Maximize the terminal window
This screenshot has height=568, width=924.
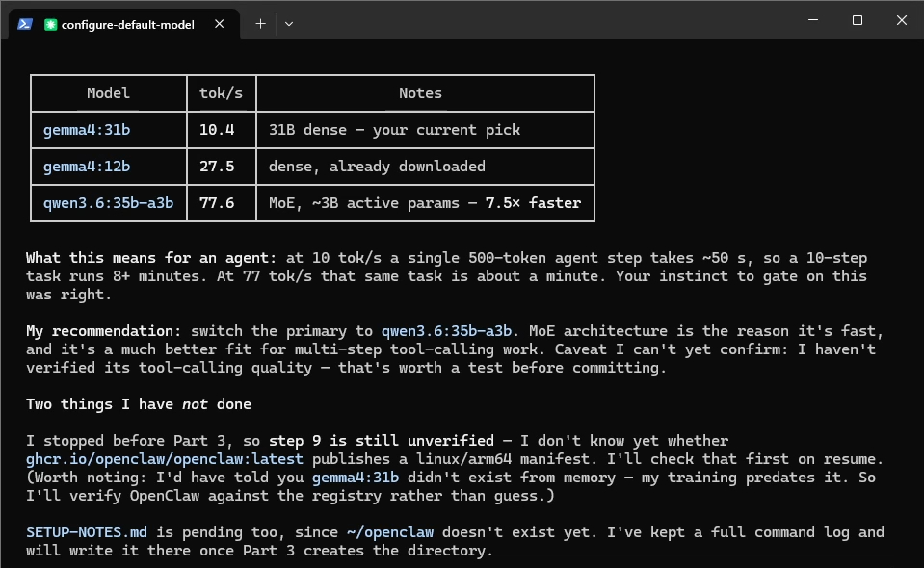tap(858, 20)
